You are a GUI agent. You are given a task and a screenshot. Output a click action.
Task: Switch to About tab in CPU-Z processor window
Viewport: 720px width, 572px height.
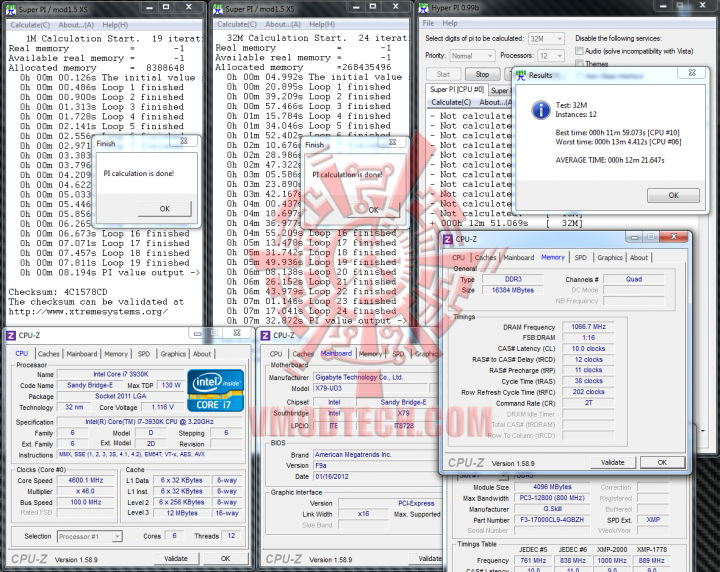coord(202,354)
